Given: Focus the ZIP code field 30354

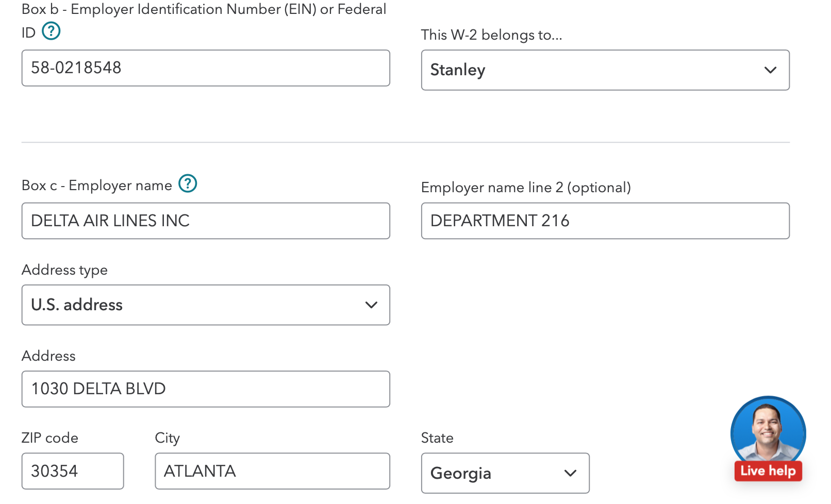Looking at the screenshot, I should [x=72, y=471].
